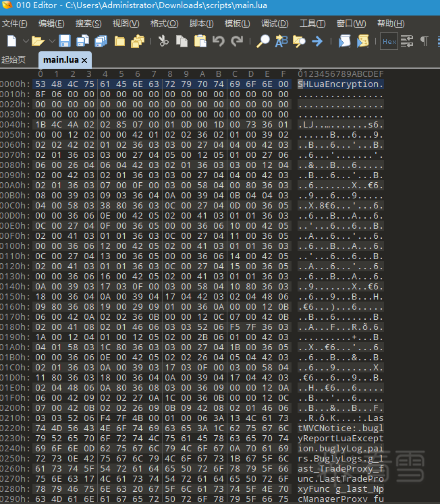This screenshot has height=504, width=440.
Task: Click the Close All files icon
Action: click(x=138, y=41)
